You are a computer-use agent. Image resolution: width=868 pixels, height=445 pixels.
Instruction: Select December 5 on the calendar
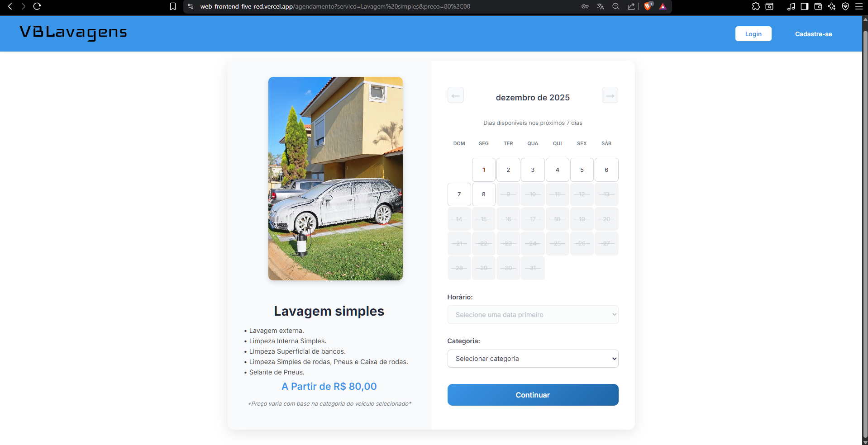582,170
